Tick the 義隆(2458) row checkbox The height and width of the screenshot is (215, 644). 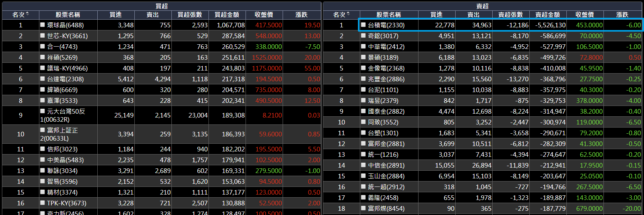tap(363, 197)
